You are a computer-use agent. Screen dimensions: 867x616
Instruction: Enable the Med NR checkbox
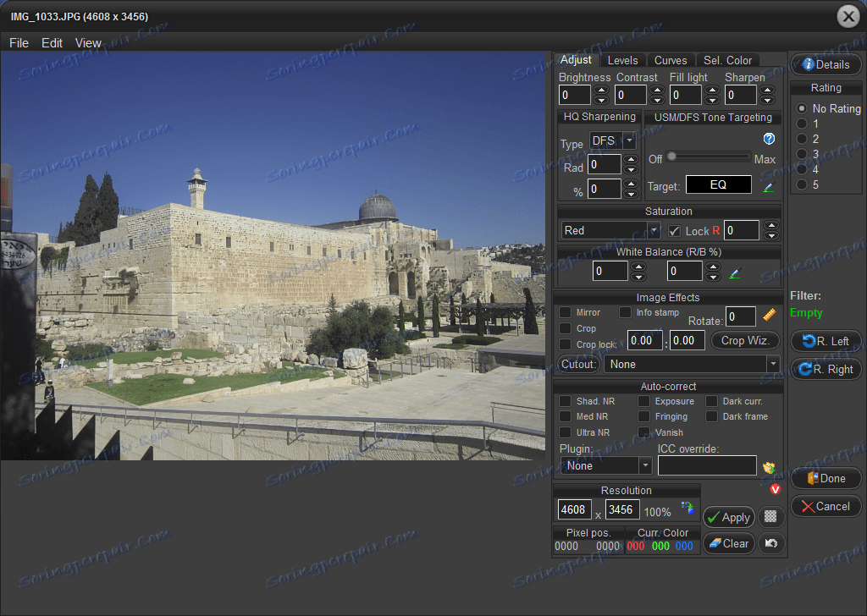click(565, 416)
